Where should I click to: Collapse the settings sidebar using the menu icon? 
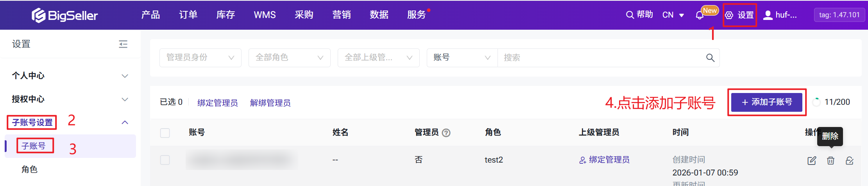pyautogui.click(x=123, y=44)
